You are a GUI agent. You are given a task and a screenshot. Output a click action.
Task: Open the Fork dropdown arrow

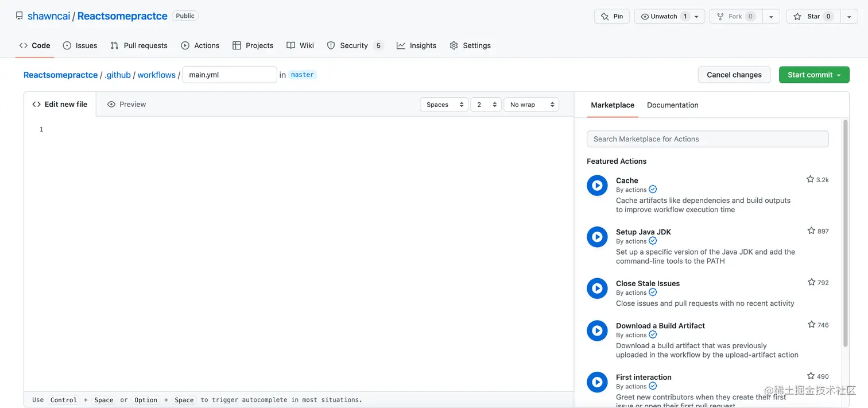pos(771,17)
